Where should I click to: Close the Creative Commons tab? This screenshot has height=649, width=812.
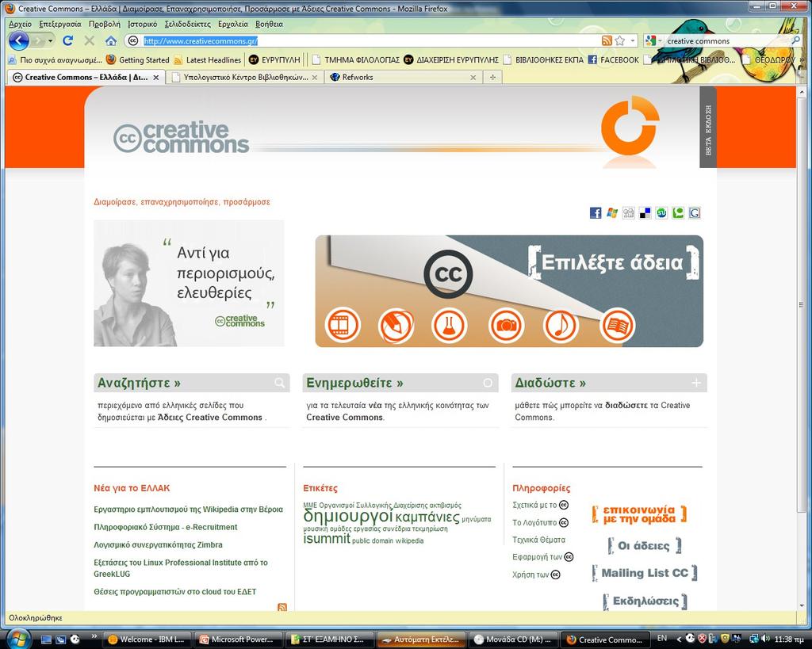click(156, 77)
